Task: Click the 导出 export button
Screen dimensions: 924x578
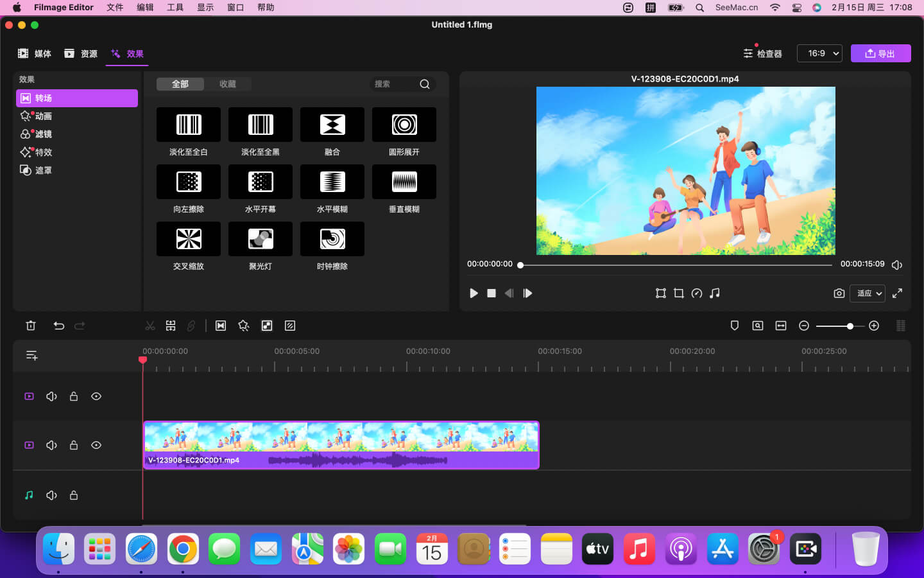Action: coord(880,53)
